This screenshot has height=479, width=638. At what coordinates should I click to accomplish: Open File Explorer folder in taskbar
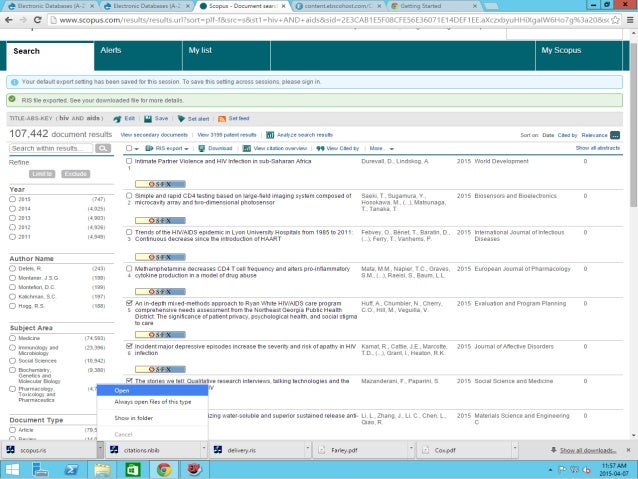click(102, 470)
